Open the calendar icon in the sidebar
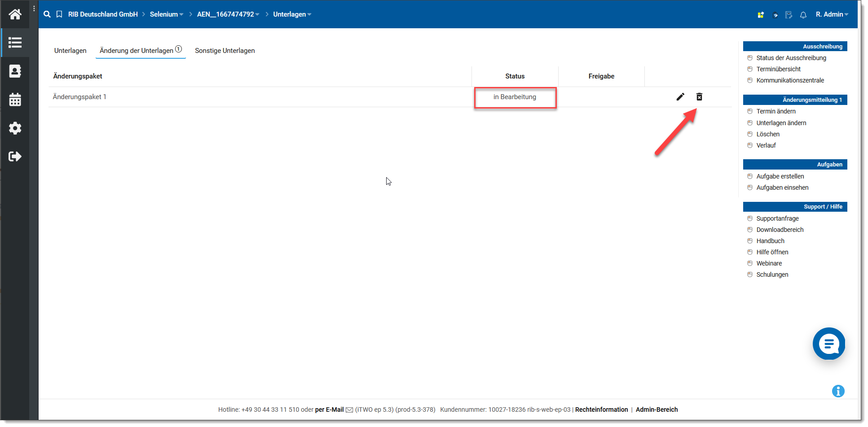The image size is (868, 427). point(15,100)
